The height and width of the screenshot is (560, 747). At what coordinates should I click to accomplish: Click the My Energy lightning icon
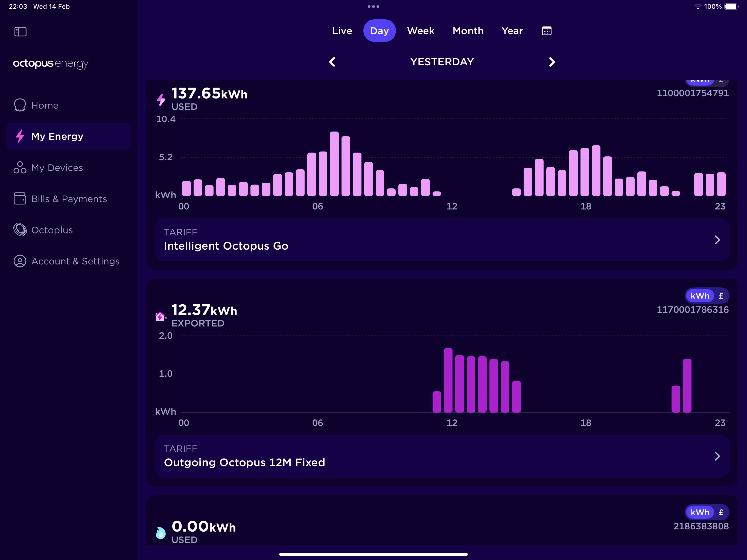pyautogui.click(x=20, y=136)
